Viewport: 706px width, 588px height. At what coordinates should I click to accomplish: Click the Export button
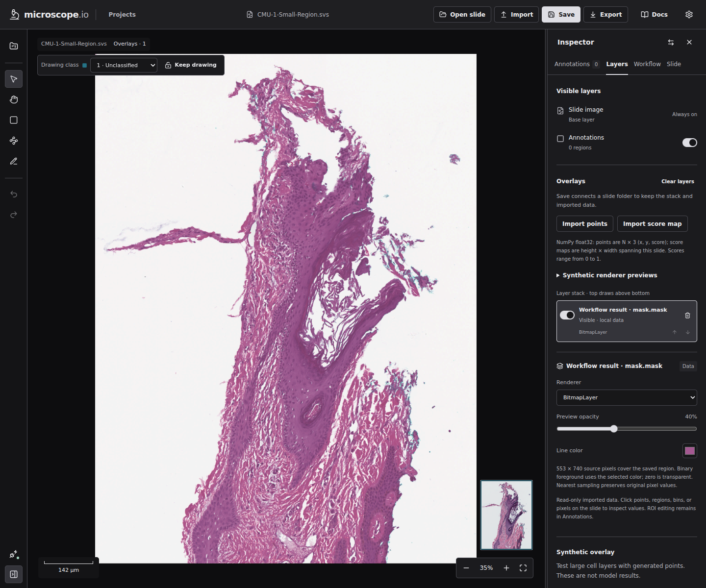(x=605, y=15)
